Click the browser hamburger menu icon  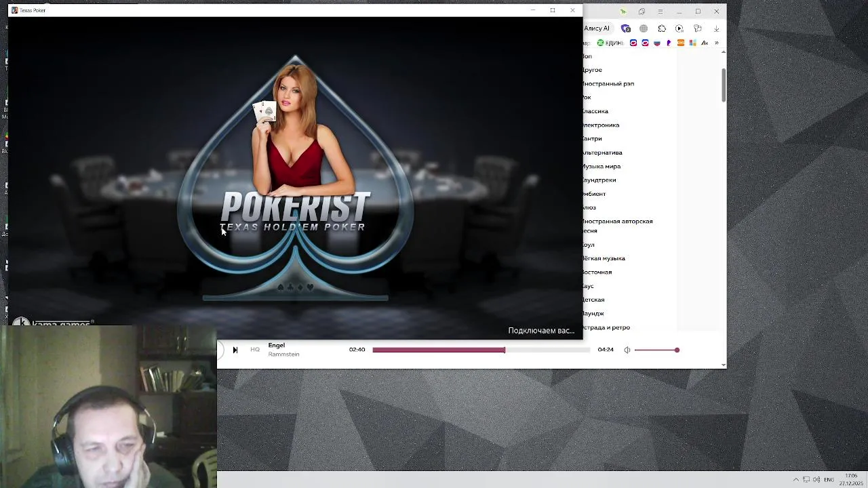(660, 12)
